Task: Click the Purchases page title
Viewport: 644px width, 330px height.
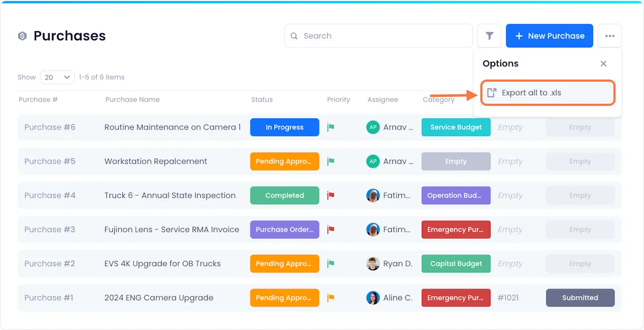Action: [x=70, y=36]
